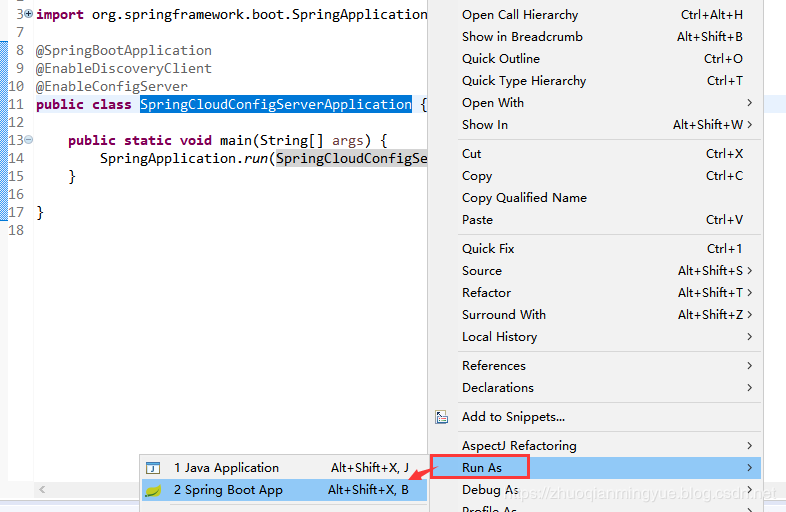786x512 pixels.
Task: Choose Cut from the context menu
Action: [x=596, y=154]
